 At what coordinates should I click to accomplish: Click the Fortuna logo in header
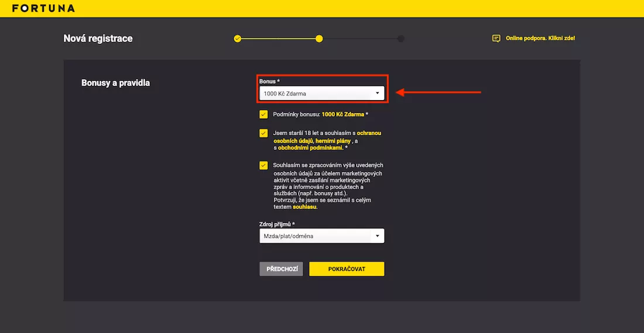pos(43,8)
